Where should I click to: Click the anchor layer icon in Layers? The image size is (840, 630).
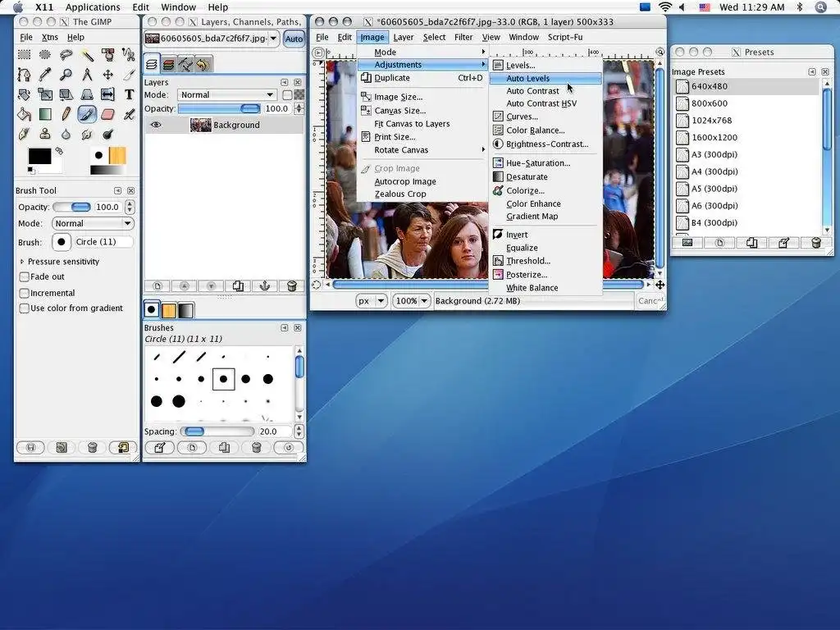pyautogui.click(x=264, y=286)
